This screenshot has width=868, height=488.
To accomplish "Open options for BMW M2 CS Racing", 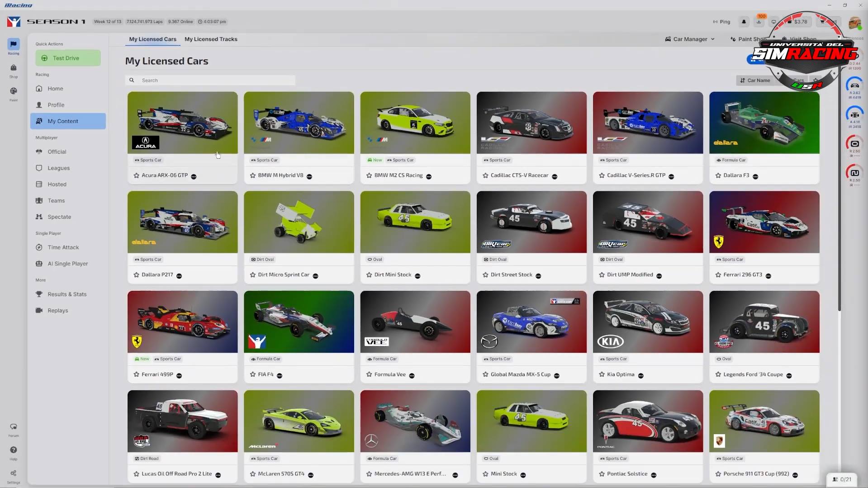I will coord(429,176).
